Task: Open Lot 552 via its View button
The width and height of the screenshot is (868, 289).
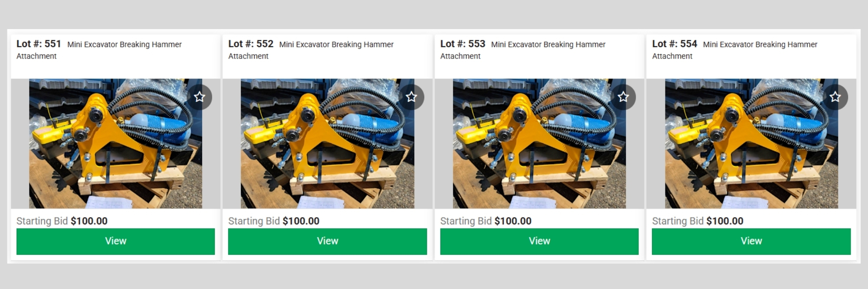Action: coord(327,241)
